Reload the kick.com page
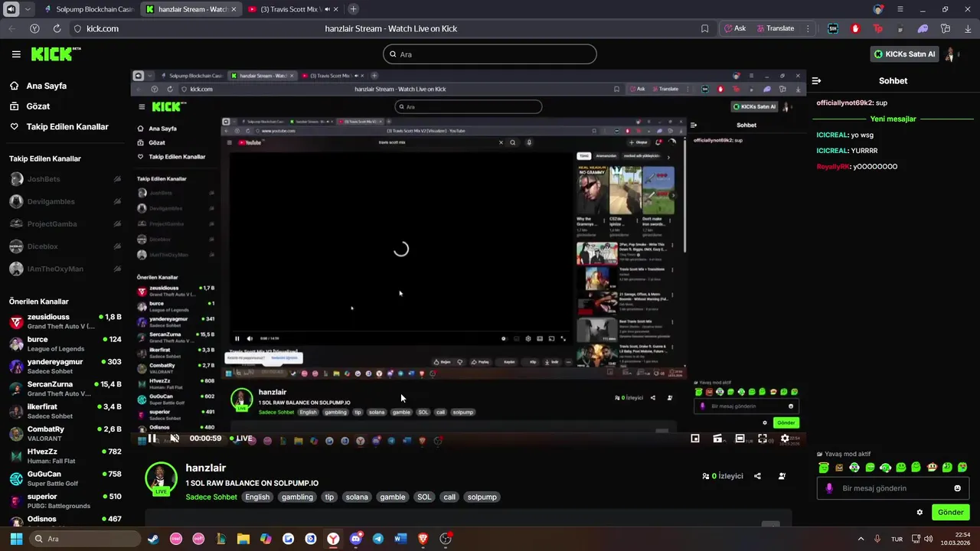 [57, 28]
